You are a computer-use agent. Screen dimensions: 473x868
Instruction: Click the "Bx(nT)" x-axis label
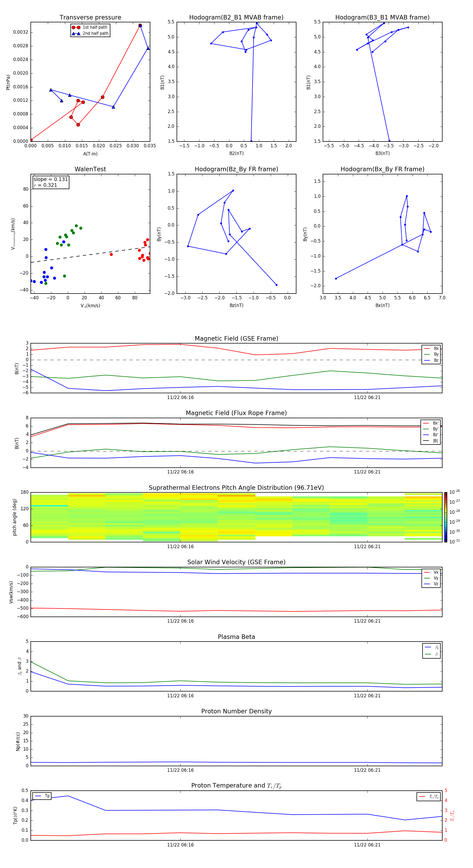click(382, 306)
